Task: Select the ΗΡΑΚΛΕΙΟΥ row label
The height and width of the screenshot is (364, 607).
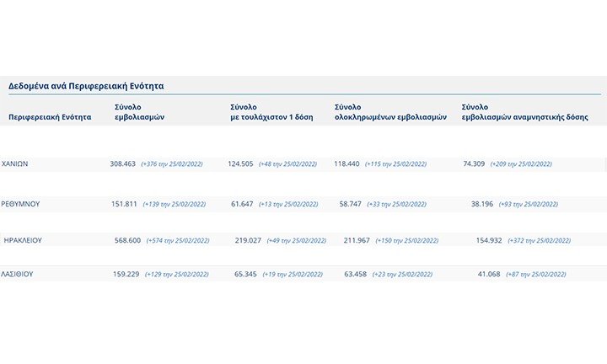Action: (x=24, y=240)
